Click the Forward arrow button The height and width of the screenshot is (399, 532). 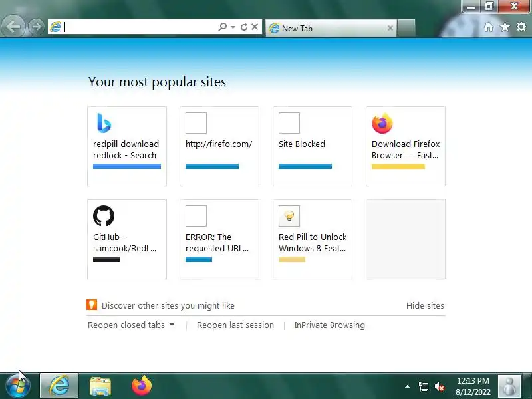[36, 27]
